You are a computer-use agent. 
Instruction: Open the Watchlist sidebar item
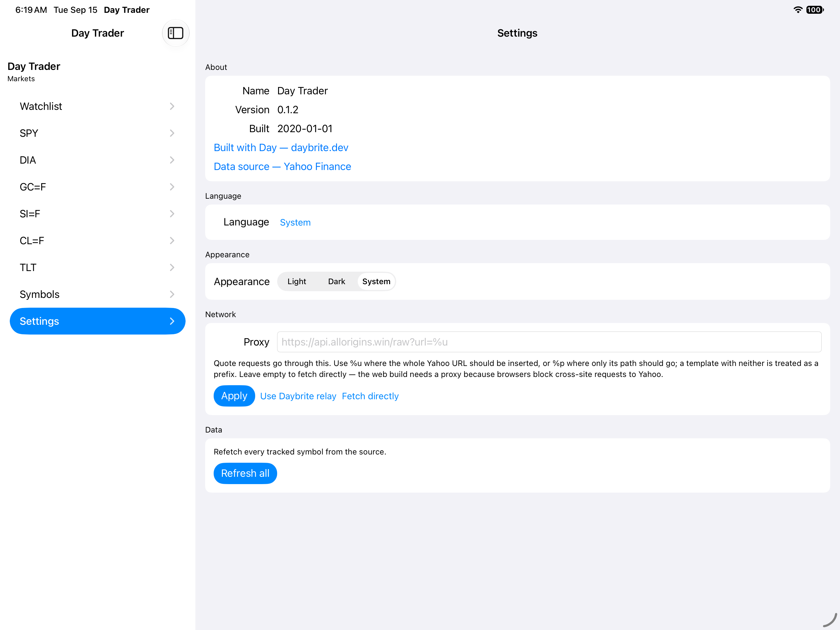coord(98,106)
